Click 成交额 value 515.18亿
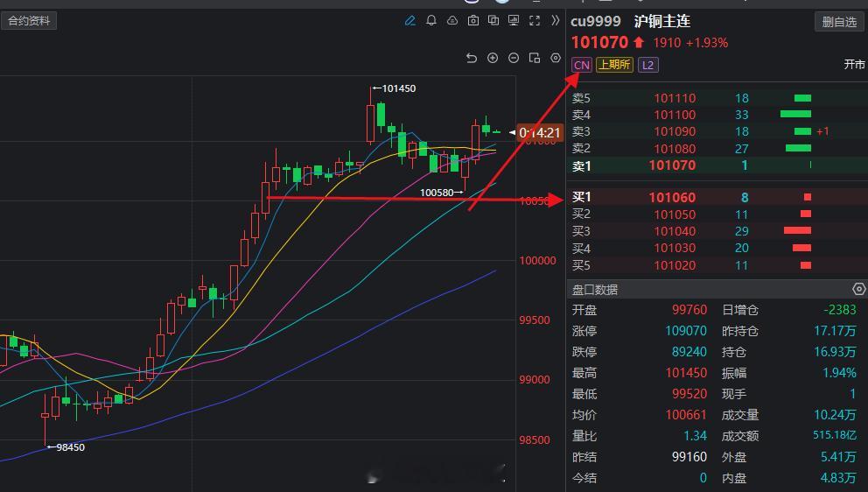Image resolution: width=868 pixels, height=492 pixels. (835, 435)
